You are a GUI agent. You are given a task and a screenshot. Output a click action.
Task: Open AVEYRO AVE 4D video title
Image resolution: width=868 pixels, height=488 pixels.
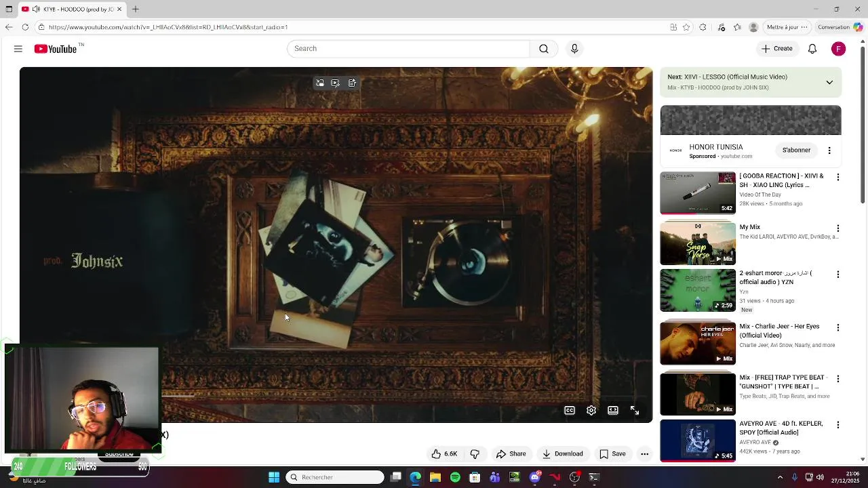(781, 428)
